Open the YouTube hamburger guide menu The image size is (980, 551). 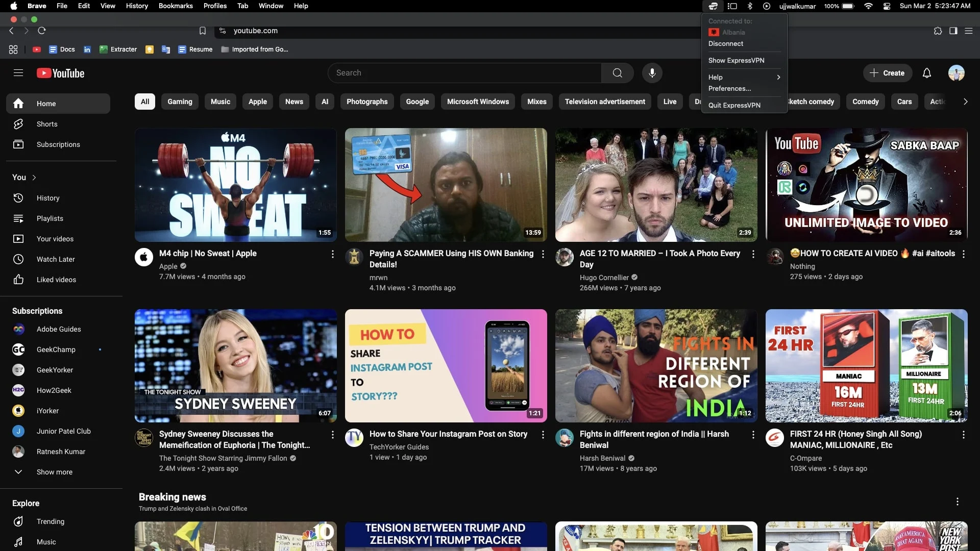coord(18,73)
